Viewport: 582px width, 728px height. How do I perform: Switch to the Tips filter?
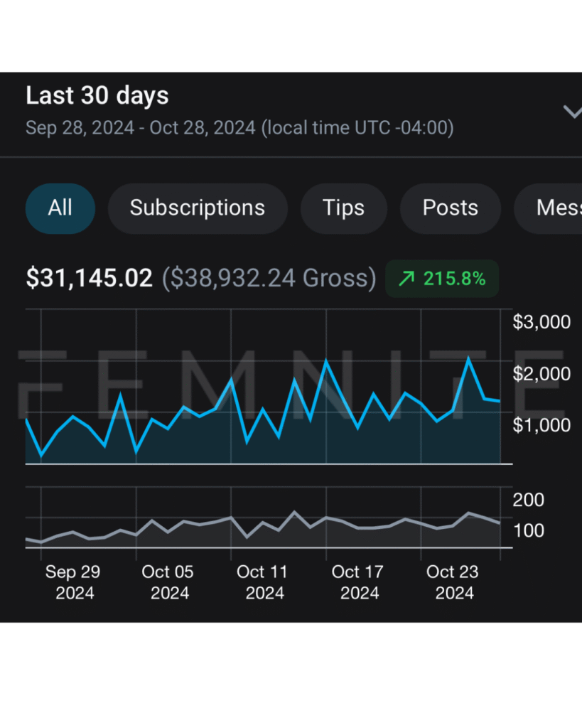point(343,208)
